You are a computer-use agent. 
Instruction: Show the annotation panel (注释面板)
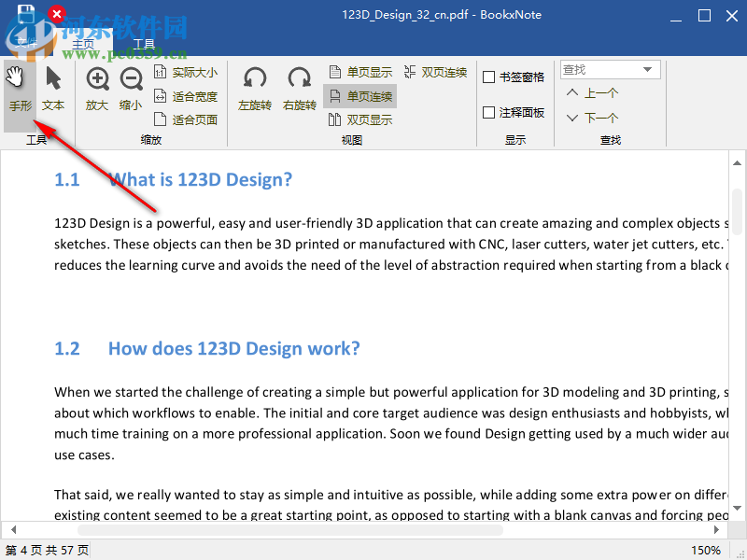coord(490,112)
